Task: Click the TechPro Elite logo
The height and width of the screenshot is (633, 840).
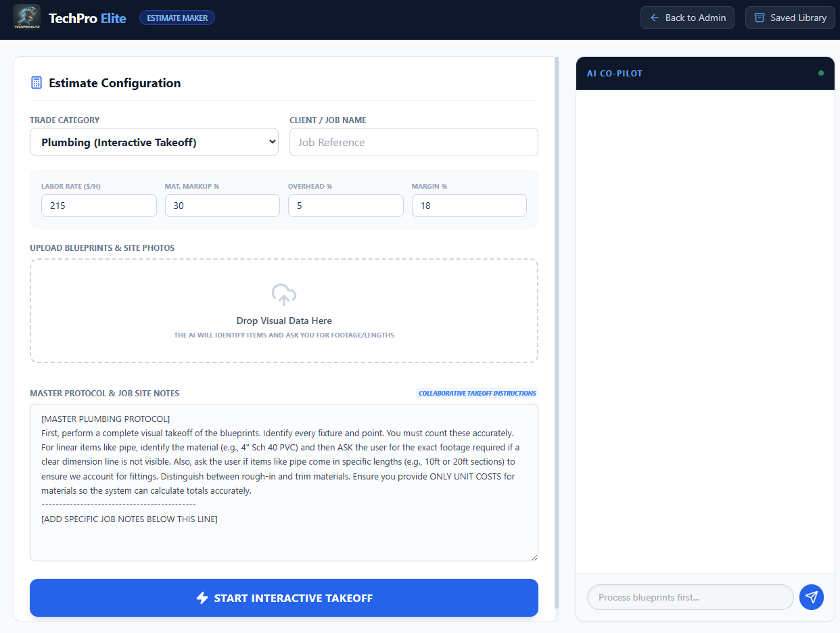Action: coord(26,17)
